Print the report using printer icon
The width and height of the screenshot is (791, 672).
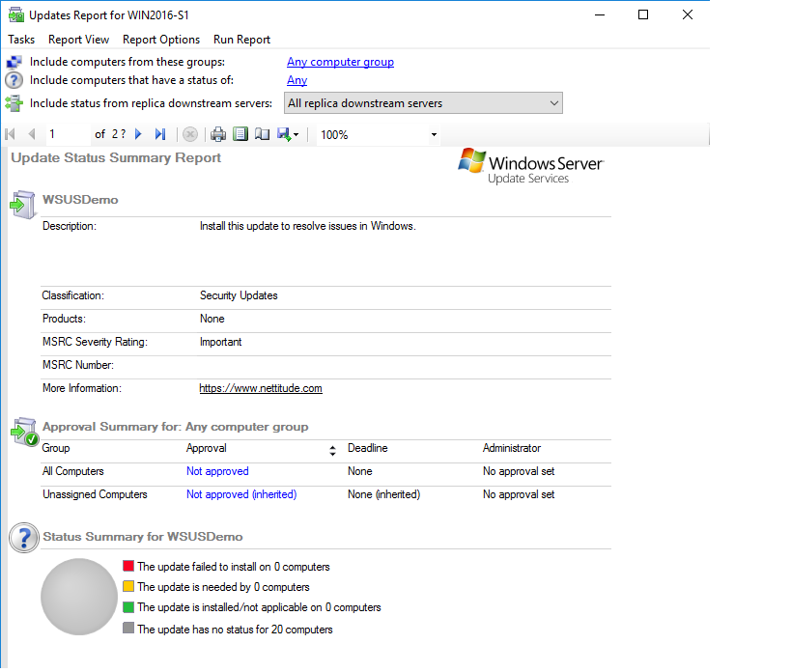pyautogui.click(x=218, y=134)
